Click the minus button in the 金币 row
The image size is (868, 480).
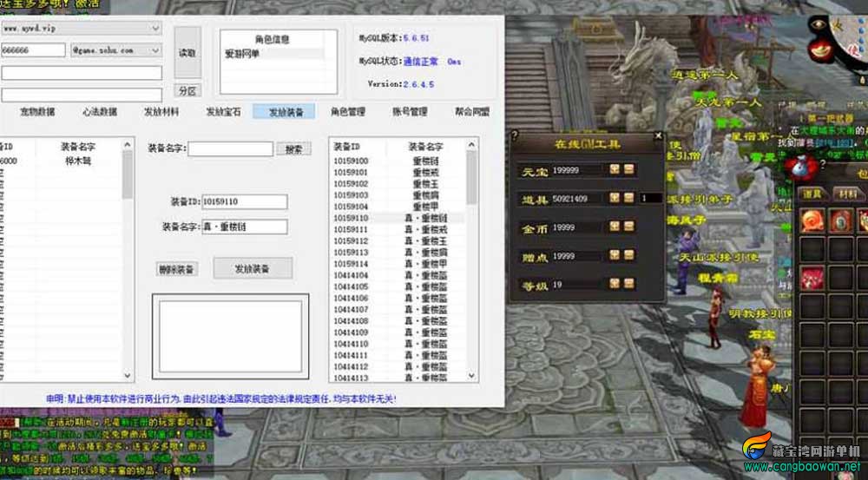(x=628, y=227)
